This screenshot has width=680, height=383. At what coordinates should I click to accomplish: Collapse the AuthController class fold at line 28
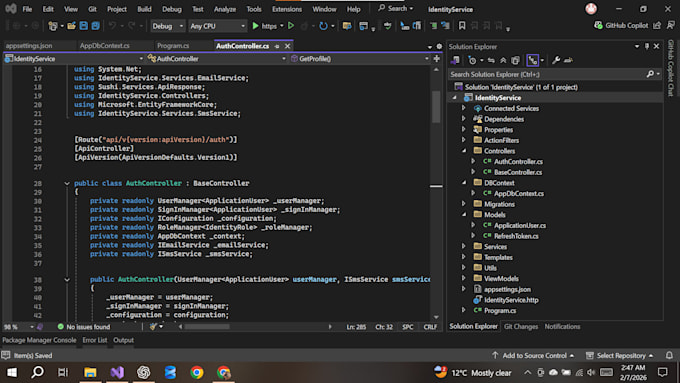(x=67, y=183)
